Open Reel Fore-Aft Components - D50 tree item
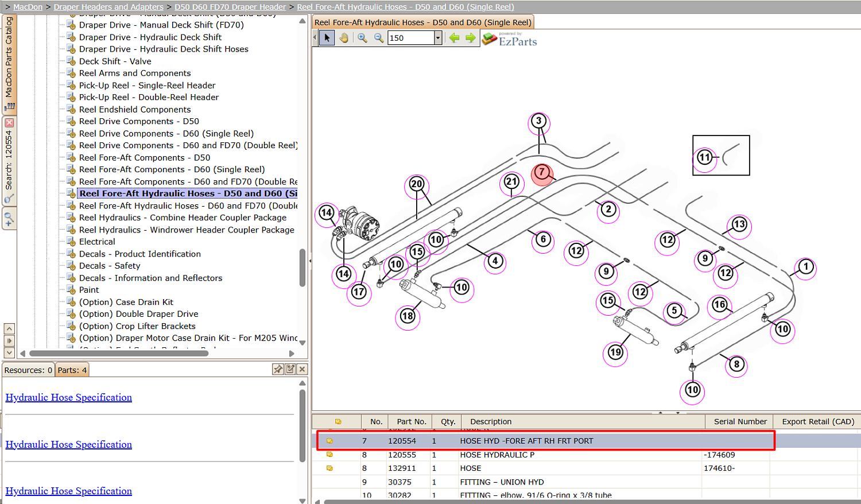The height and width of the screenshot is (504, 861). (x=145, y=158)
